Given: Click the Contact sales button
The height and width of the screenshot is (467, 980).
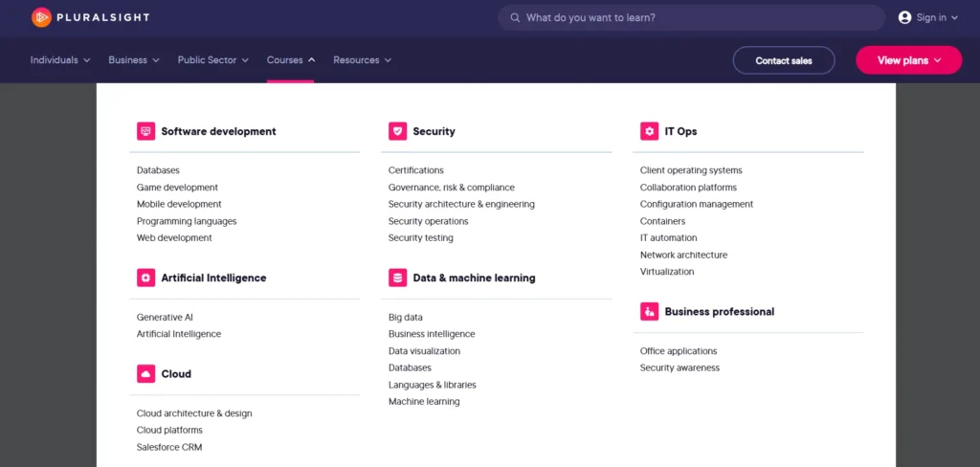Looking at the screenshot, I should (783, 60).
